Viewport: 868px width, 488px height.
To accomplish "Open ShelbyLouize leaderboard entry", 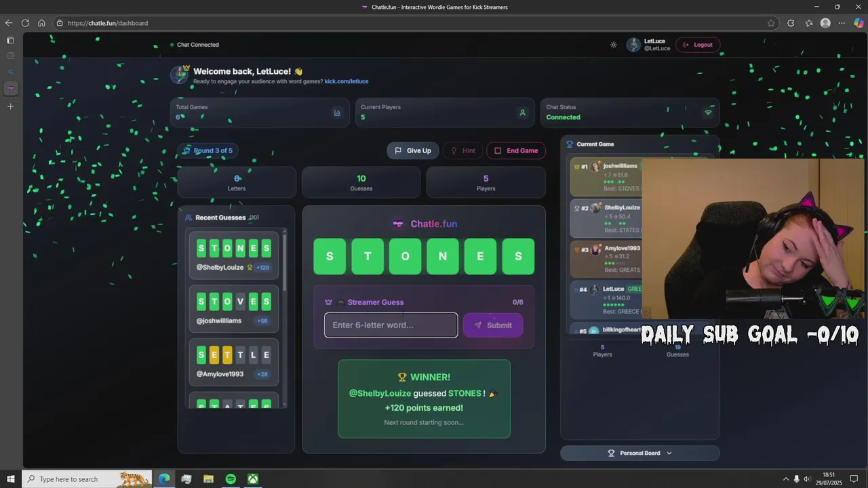I will [x=606, y=218].
